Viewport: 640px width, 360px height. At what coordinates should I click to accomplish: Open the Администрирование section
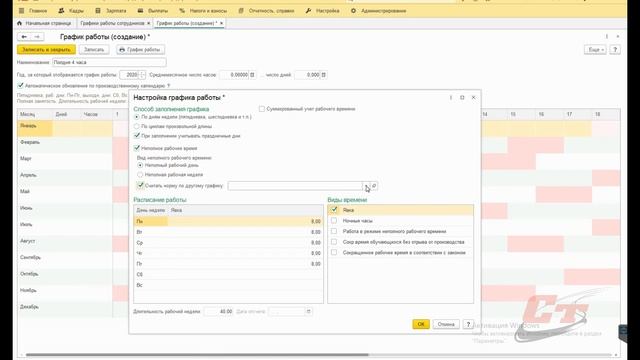378,11
